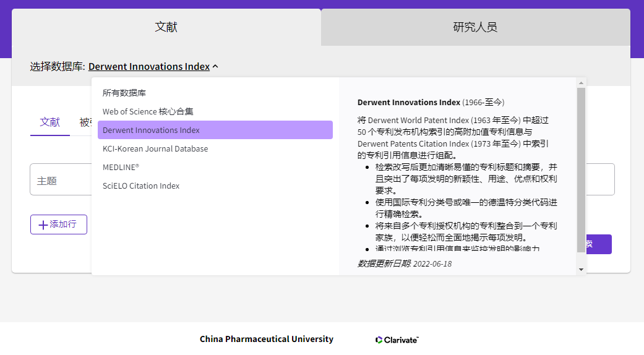Click China Pharmaceutical University footer text
The height and width of the screenshot is (355, 644).
click(x=266, y=339)
